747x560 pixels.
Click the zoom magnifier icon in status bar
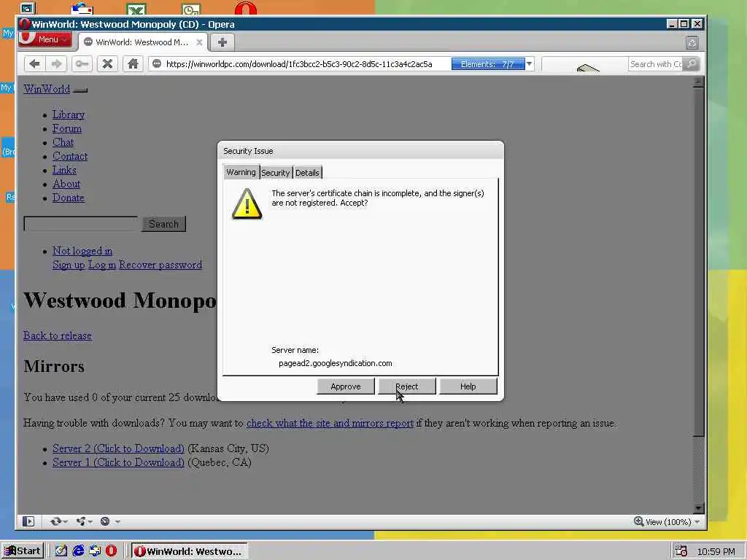(x=639, y=521)
